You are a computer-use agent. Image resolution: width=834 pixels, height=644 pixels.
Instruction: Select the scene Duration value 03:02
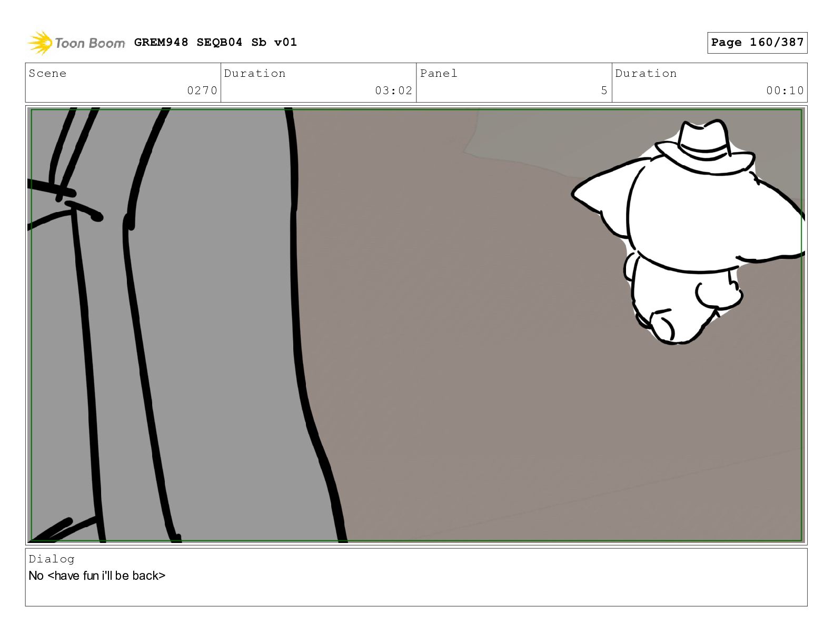[x=393, y=90]
